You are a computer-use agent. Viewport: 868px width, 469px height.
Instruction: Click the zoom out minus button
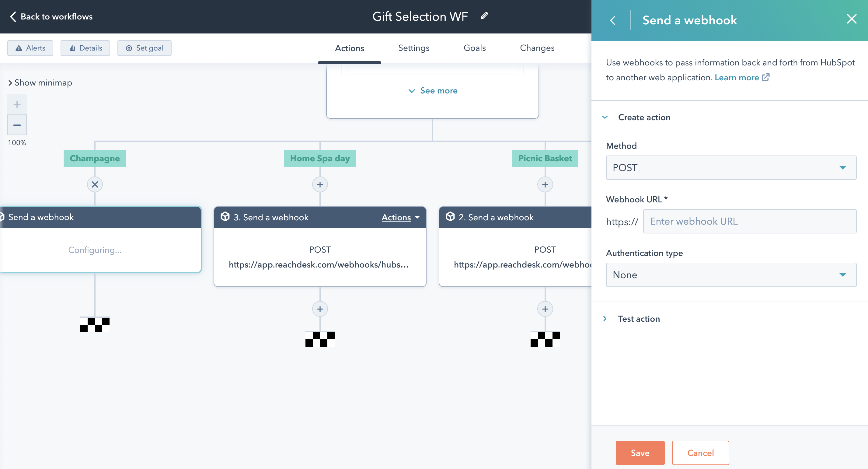pos(17,125)
